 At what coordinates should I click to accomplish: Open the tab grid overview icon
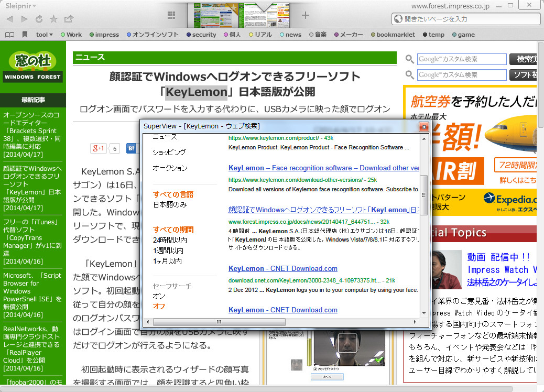tap(171, 15)
